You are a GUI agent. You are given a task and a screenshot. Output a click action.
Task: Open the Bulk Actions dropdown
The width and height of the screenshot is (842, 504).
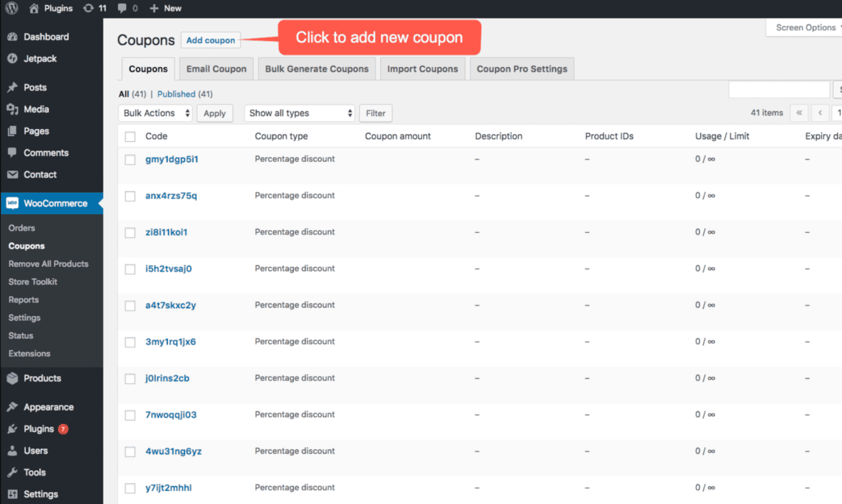pyautogui.click(x=155, y=113)
